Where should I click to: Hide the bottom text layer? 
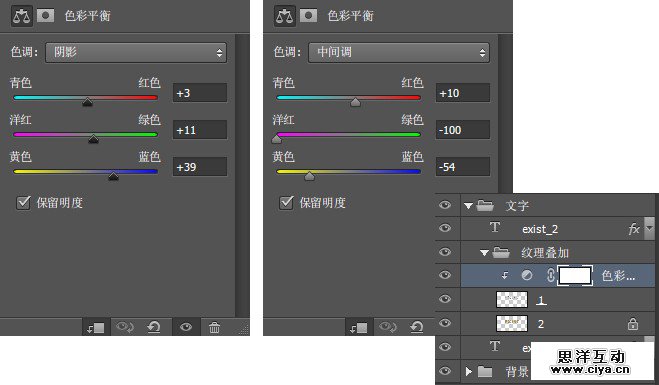coord(445,347)
